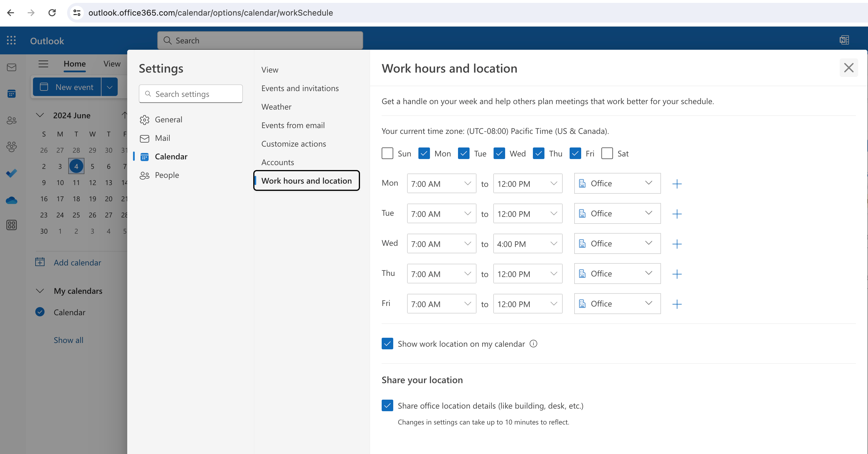Open the To Do checkmark app

point(12,173)
